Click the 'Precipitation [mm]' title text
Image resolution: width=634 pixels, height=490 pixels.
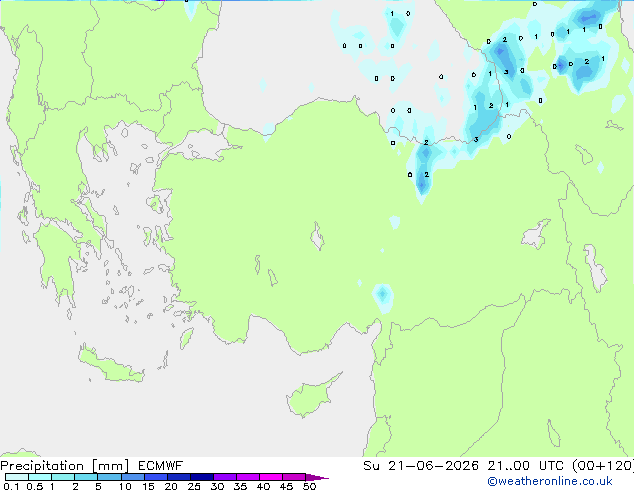(65, 466)
